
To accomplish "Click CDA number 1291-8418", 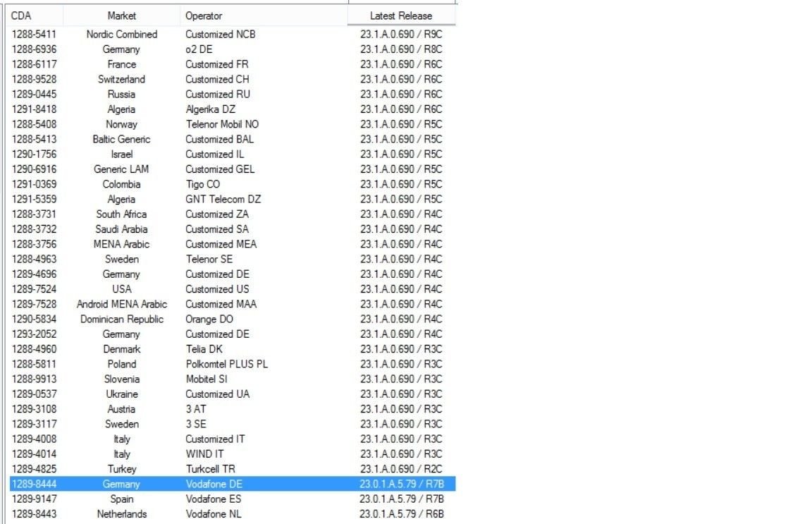I will point(34,109).
